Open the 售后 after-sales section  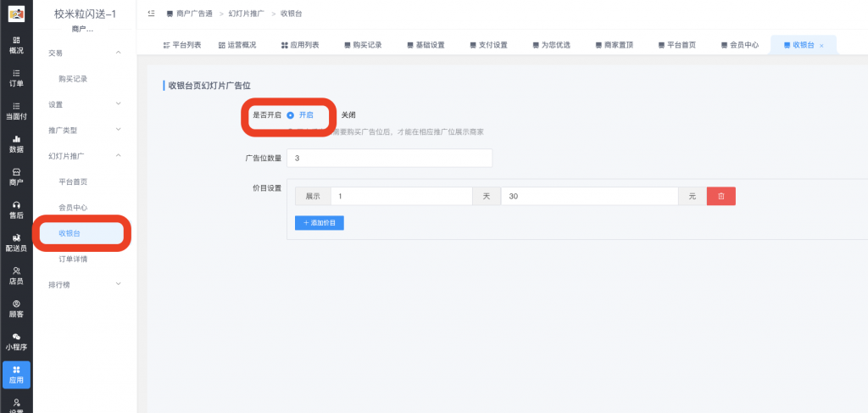[x=16, y=209]
